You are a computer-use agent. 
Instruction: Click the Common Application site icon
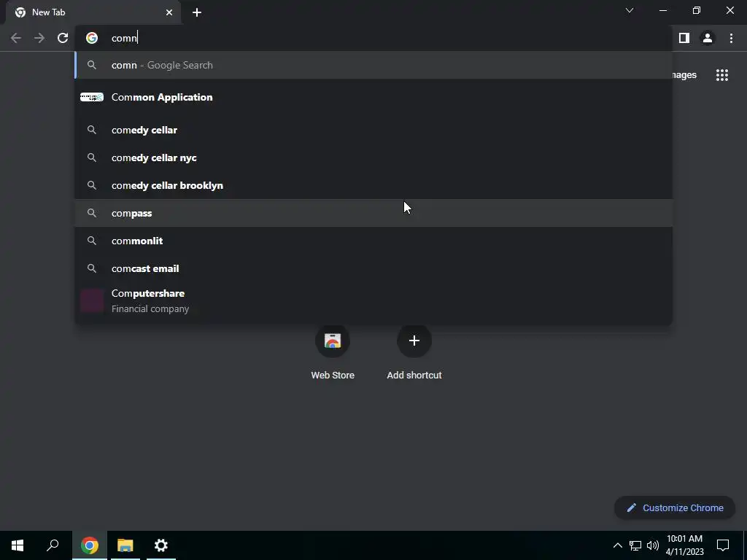click(x=91, y=97)
